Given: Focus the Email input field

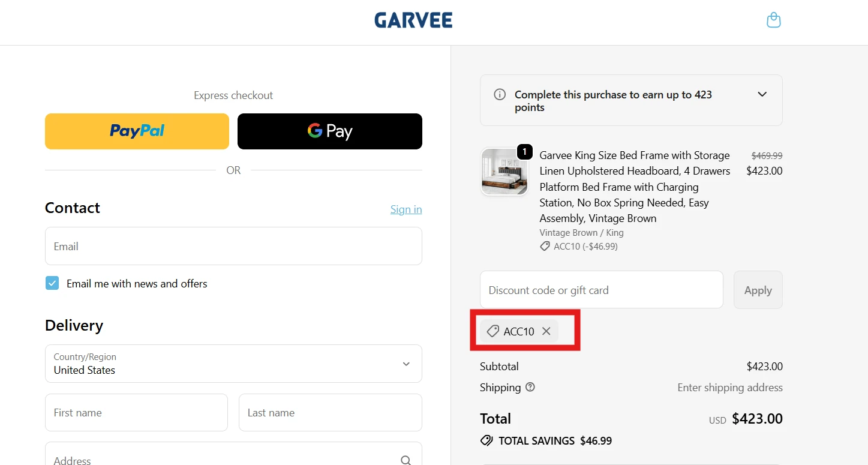Looking at the screenshot, I should (x=233, y=246).
